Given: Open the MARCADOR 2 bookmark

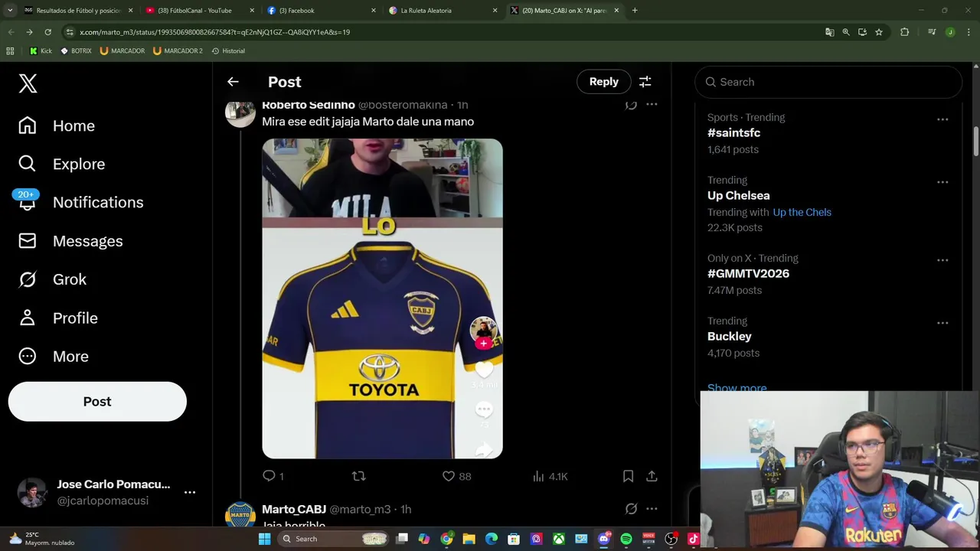Looking at the screenshot, I should [178, 51].
